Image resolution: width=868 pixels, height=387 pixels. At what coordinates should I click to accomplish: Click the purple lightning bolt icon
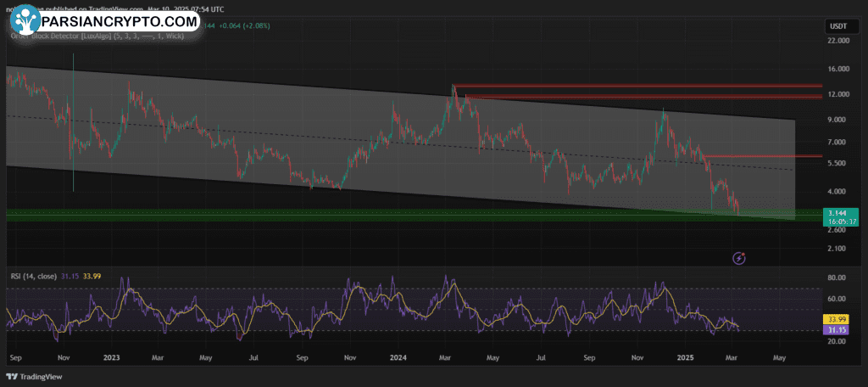pos(738,257)
